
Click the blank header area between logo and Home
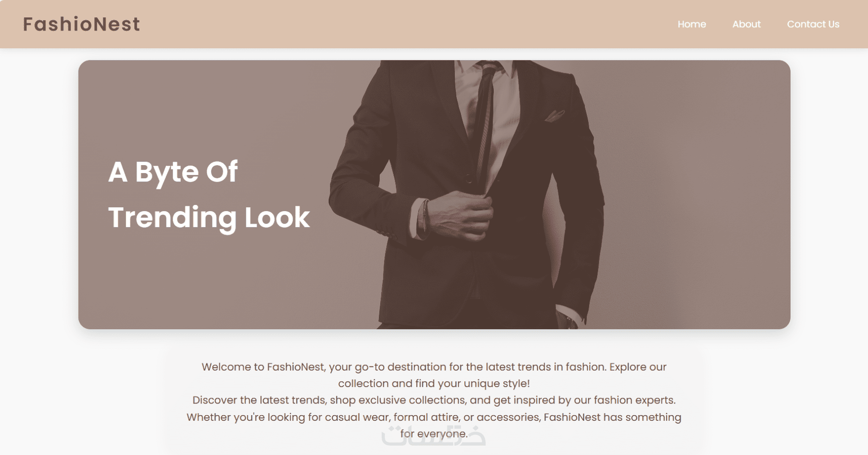click(x=408, y=24)
